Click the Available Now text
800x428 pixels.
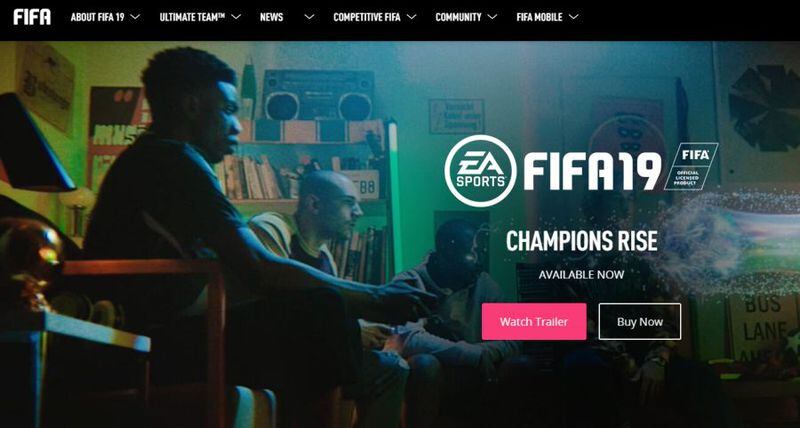point(581,274)
